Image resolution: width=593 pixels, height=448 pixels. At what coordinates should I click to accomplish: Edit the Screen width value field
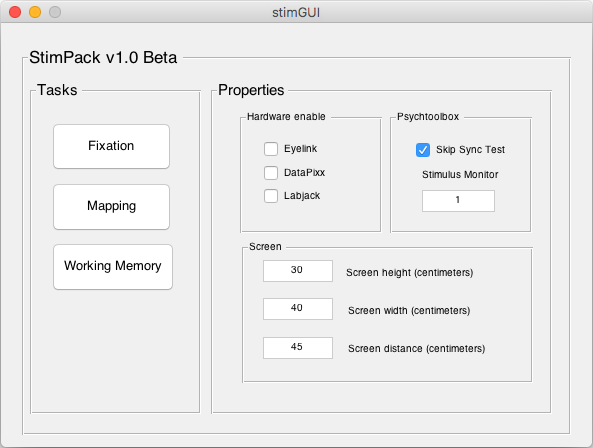(298, 309)
